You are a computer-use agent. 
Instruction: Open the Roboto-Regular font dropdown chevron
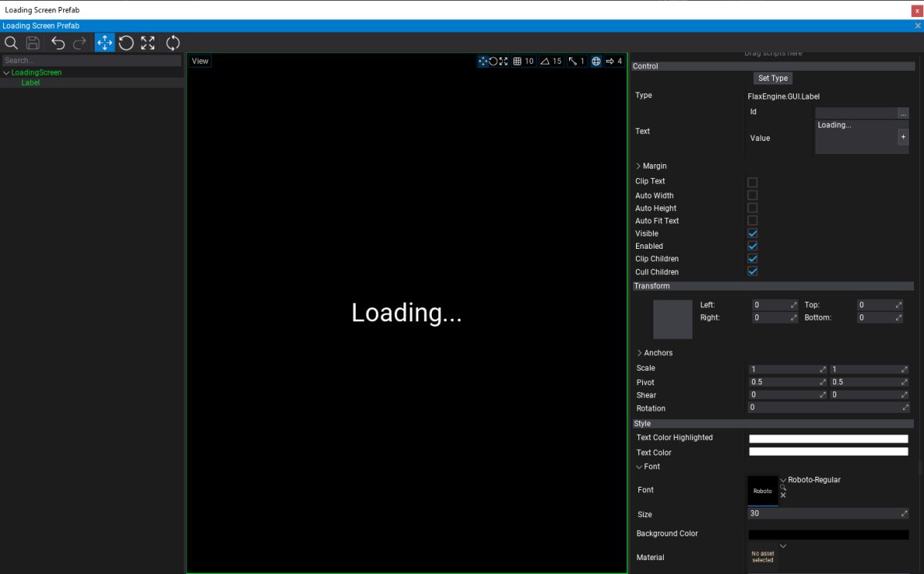[783, 480]
